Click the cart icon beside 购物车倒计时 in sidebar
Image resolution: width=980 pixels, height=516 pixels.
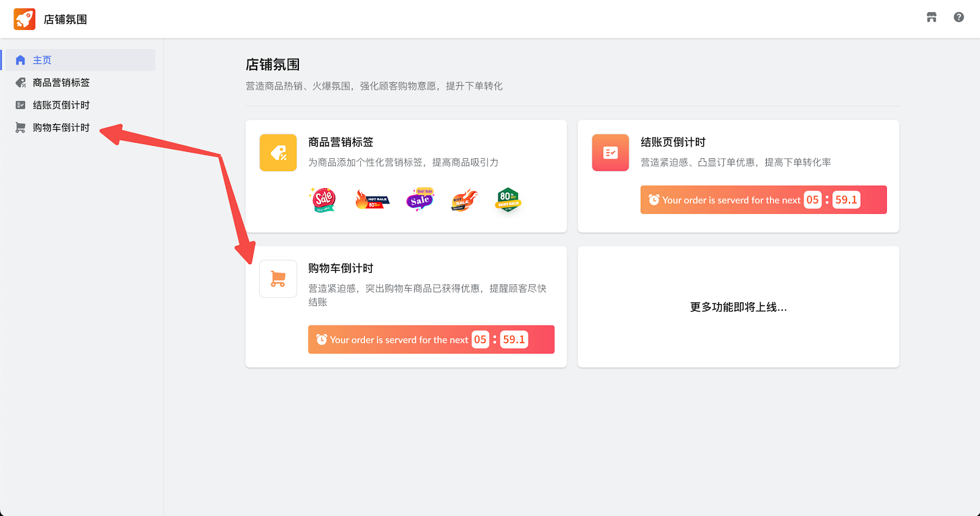click(20, 127)
